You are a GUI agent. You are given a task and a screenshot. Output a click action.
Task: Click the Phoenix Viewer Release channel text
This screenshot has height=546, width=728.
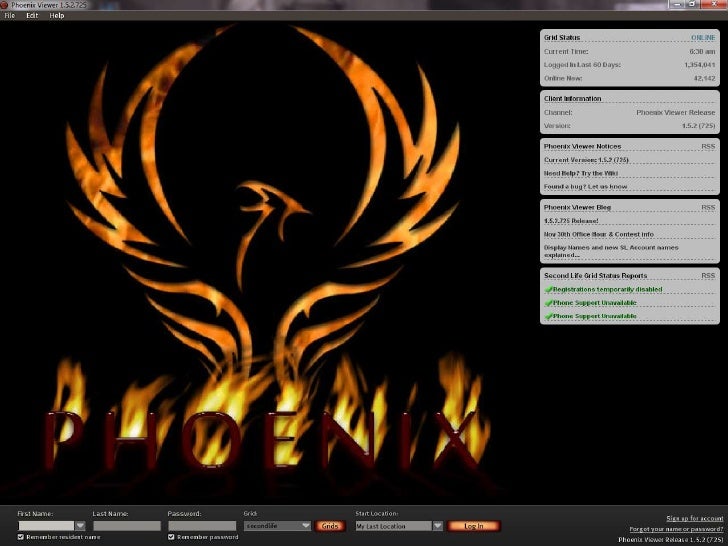(x=676, y=112)
